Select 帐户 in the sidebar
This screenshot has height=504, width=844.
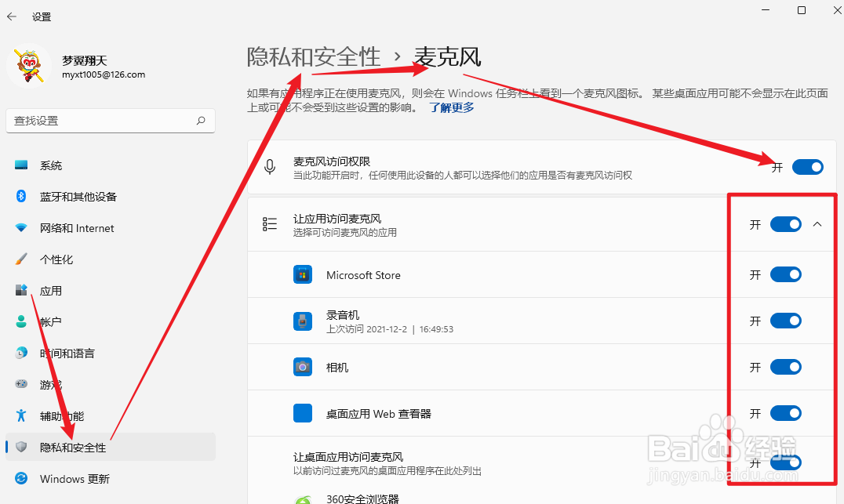50,321
